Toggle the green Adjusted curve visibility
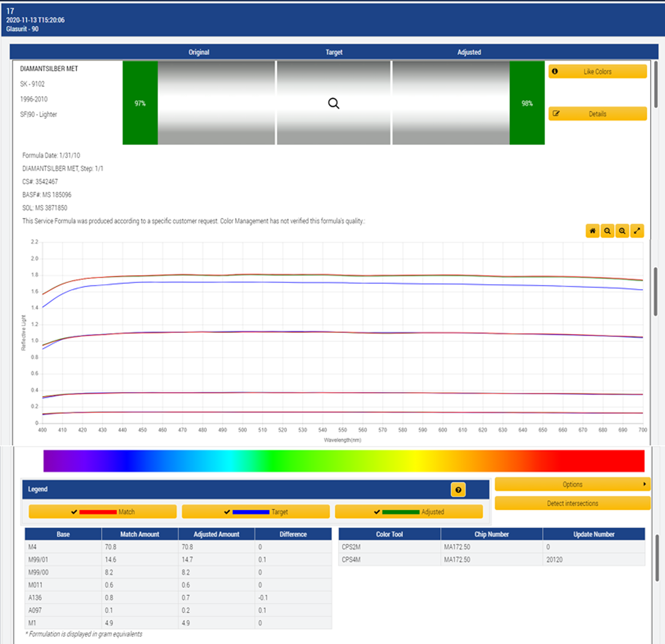Screen dimensions: 665x644 coord(409,512)
